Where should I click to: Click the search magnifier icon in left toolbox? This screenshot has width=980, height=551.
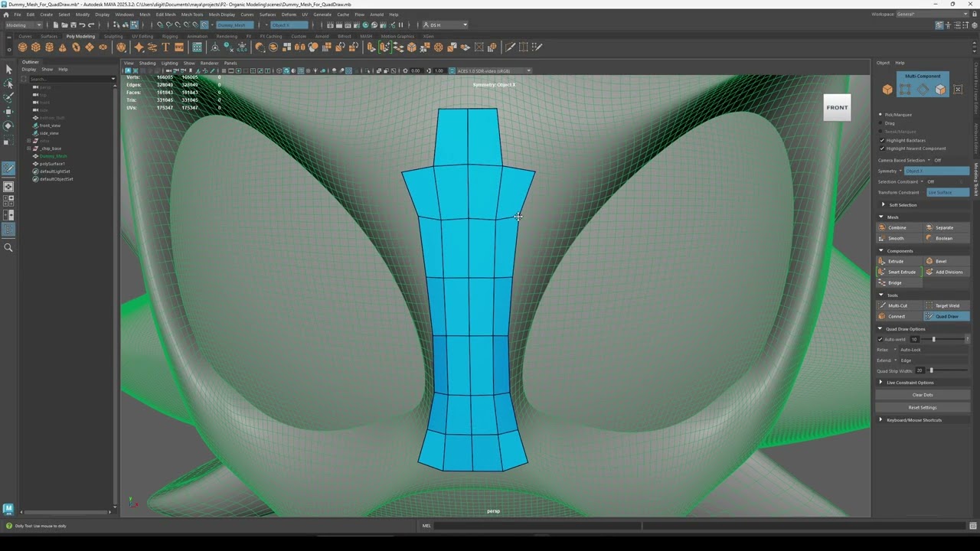[8, 247]
